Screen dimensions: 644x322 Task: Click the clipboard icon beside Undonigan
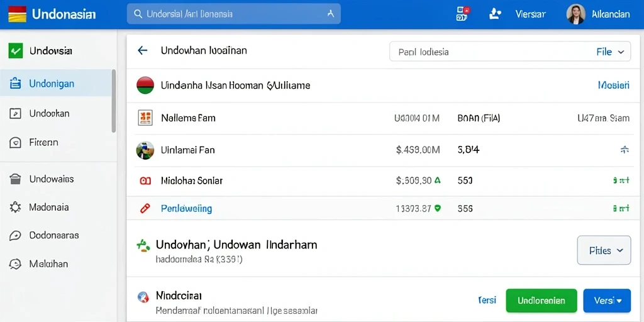click(15, 84)
